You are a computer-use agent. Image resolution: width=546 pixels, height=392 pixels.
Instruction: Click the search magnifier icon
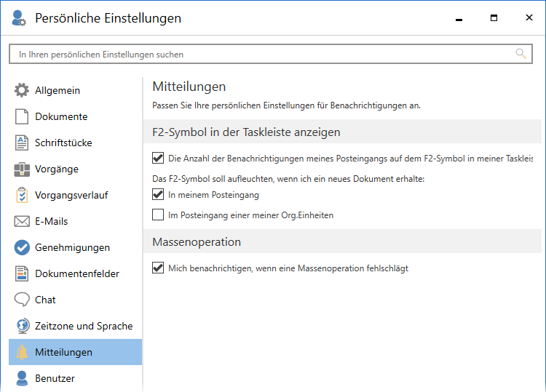click(521, 54)
